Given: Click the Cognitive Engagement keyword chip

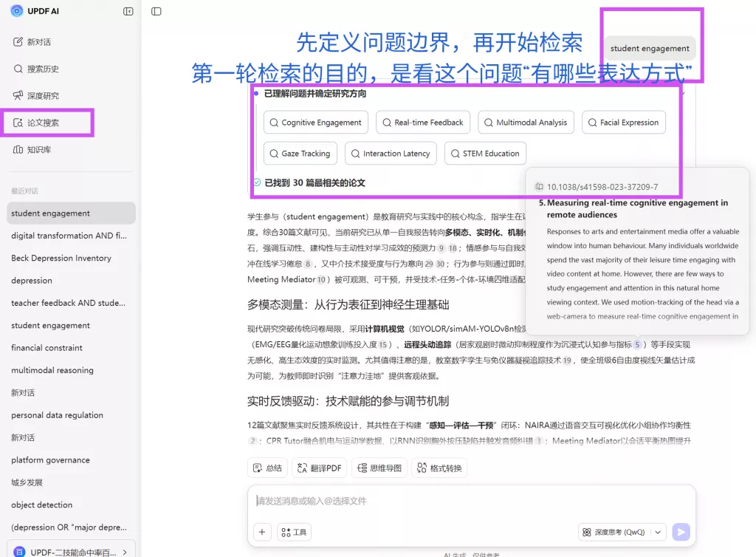Looking at the screenshot, I should tap(315, 123).
